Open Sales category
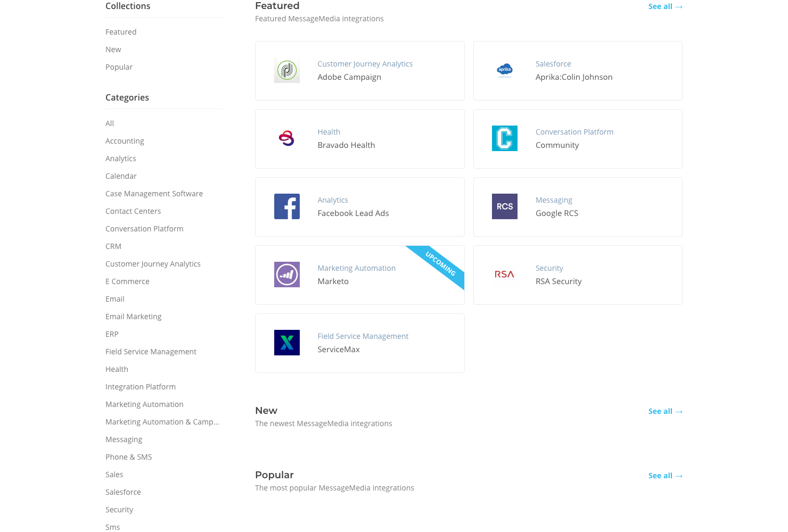 (114, 475)
